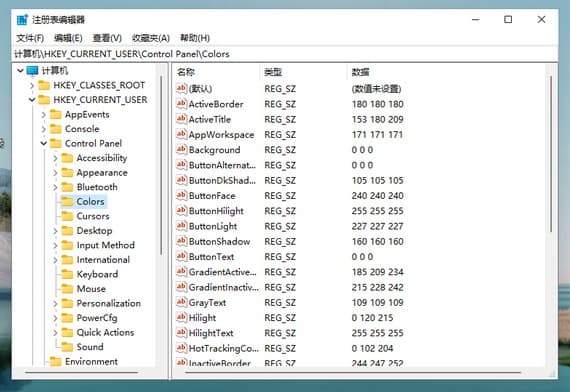Select the Cursors key in tree
The width and height of the screenshot is (570, 392).
[93, 216]
